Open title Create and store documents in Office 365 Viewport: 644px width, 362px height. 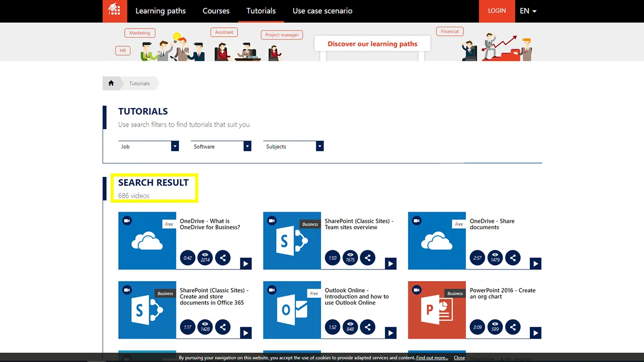click(214, 297)
